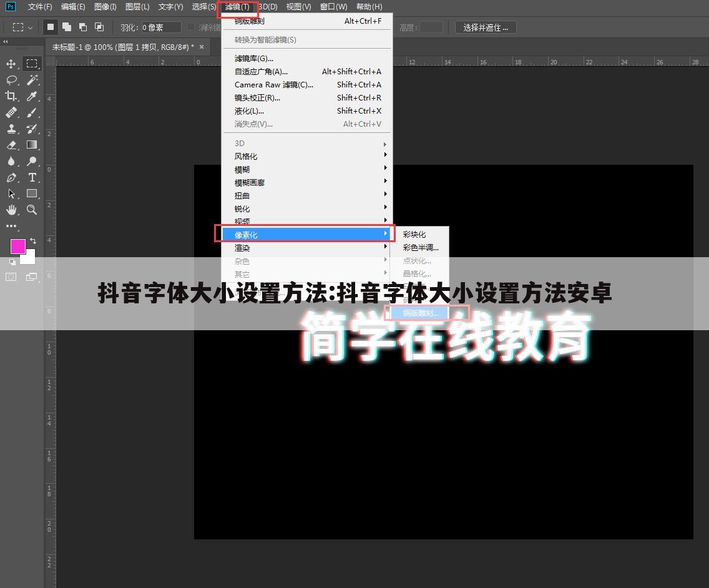Select the Crop tool
Screen dimensions: 709x588
coord(11,96)
